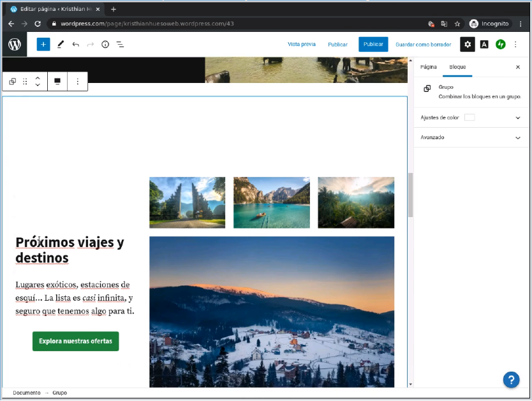Screen dimensions: 532x401
Task: Open the content info details icon
Action: coord(105,45)
